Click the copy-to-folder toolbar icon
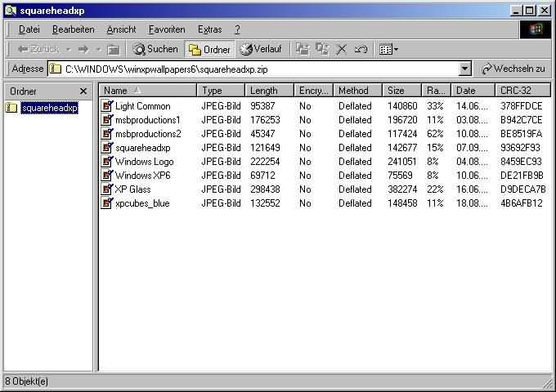 [322, 49]
